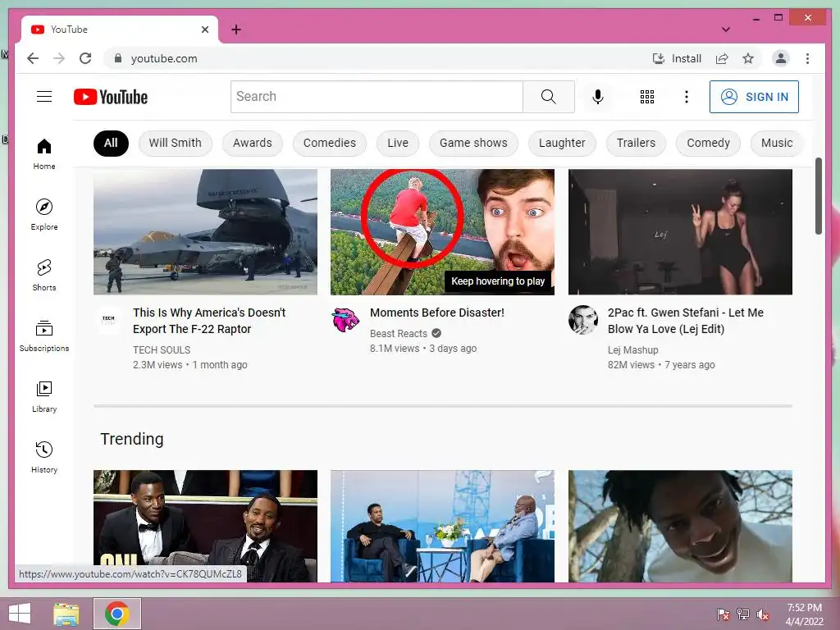Open Lej Mashup channel name
Image resolution: width=840 pixels, height=630 pixels.
pyautogui.click(x=632, y=349)
